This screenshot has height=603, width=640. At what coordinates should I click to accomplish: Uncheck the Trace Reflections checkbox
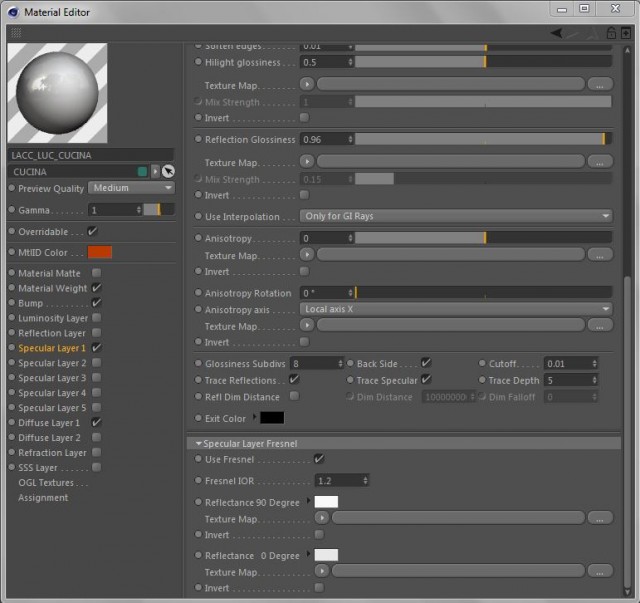pyautogui.click(x=294, y=380)
